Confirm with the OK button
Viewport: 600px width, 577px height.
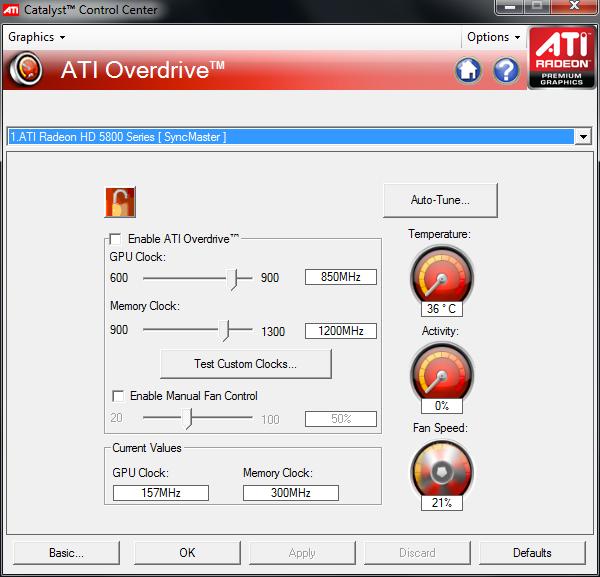pyautogui.click(x=187, y=553)
